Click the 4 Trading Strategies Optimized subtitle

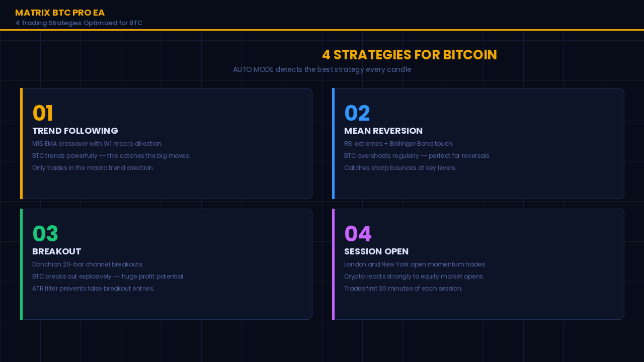pyautogui.click(x=79, y=23)
